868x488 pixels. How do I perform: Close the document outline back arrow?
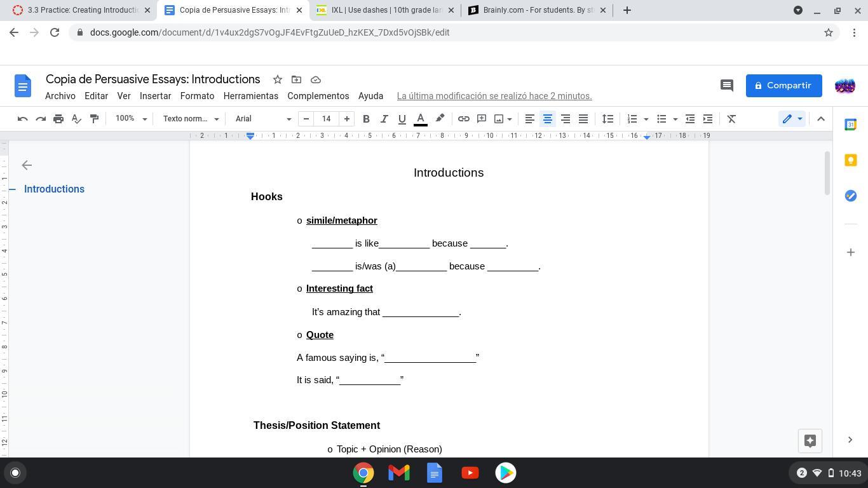point(27,165)
